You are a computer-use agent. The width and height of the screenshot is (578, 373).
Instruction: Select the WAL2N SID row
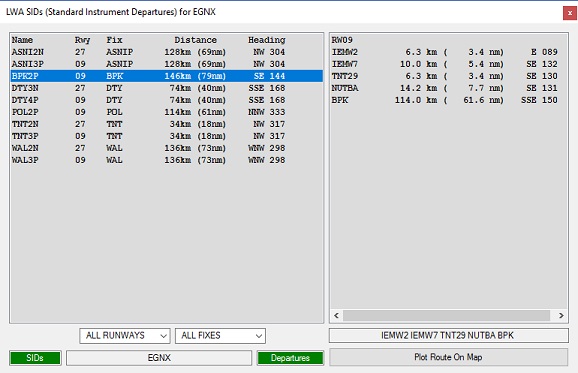pos(167,148)
